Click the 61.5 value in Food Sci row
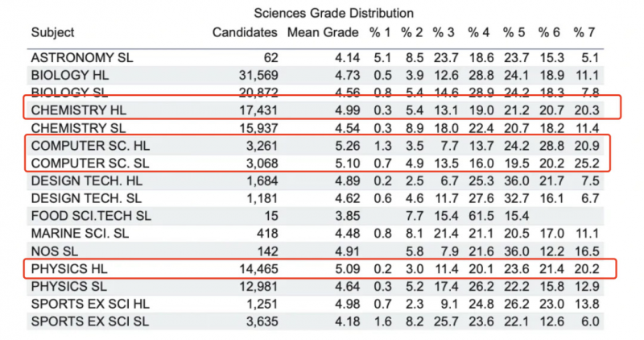This screenshot has width=644, height=340. point(481,216)
